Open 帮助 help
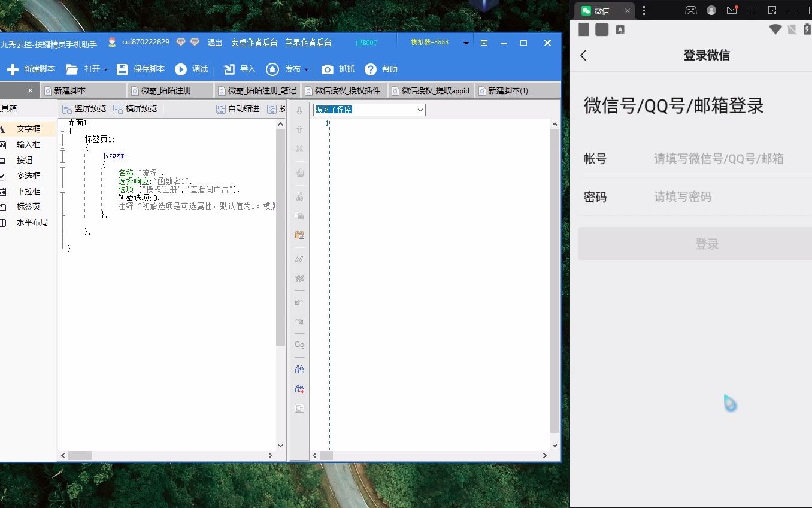The height and width of the screenshot is (508, 812). 381,69
